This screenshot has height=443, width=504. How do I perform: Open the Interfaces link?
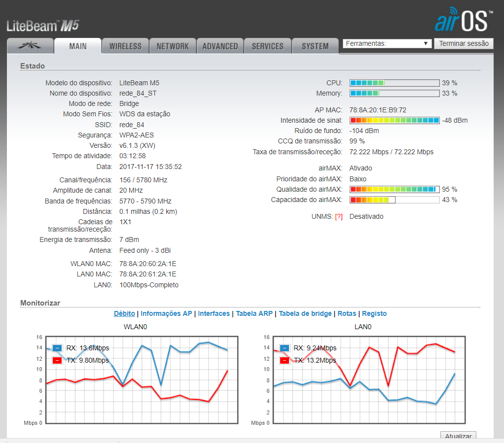(214, 313)
